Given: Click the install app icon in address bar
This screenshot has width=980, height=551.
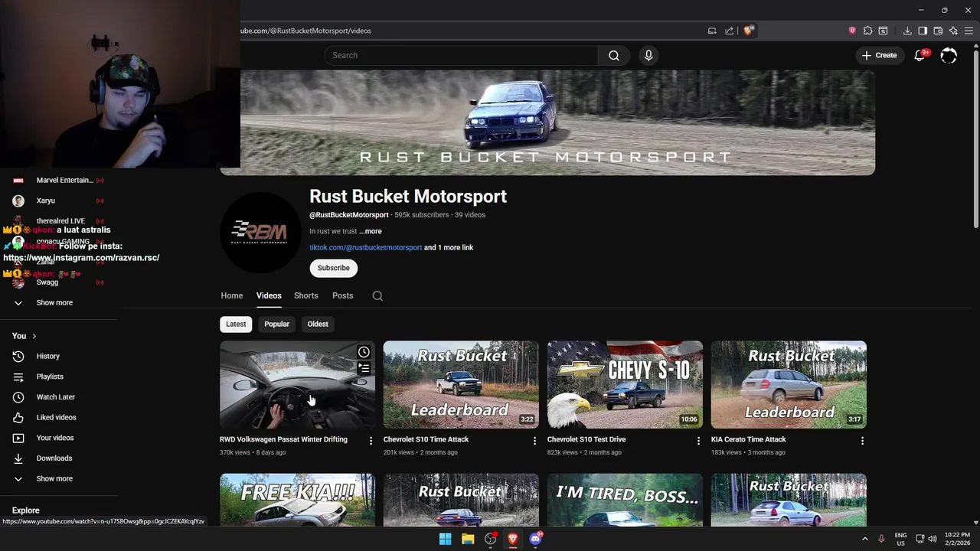Looking at the screenshot, I should (712, 31).
